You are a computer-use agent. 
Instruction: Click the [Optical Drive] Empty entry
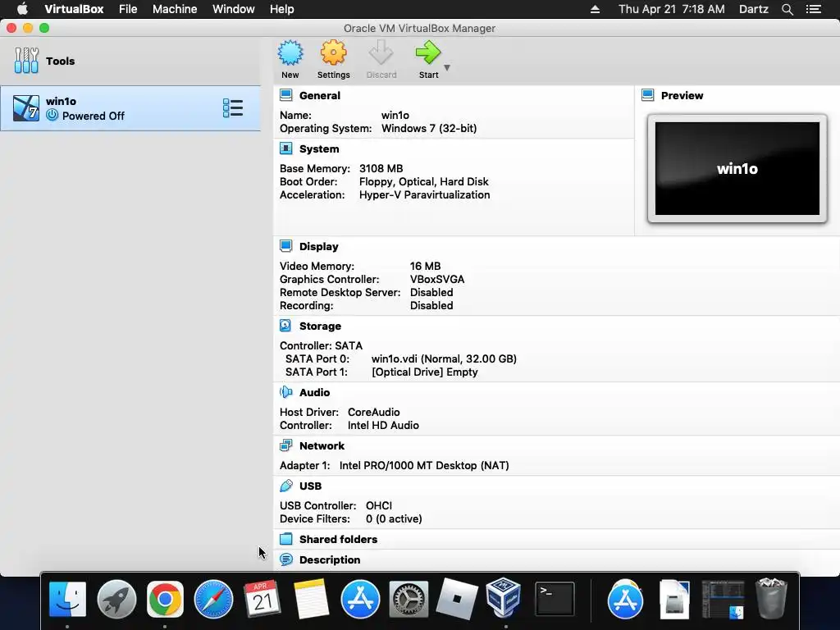click(424, 372)
